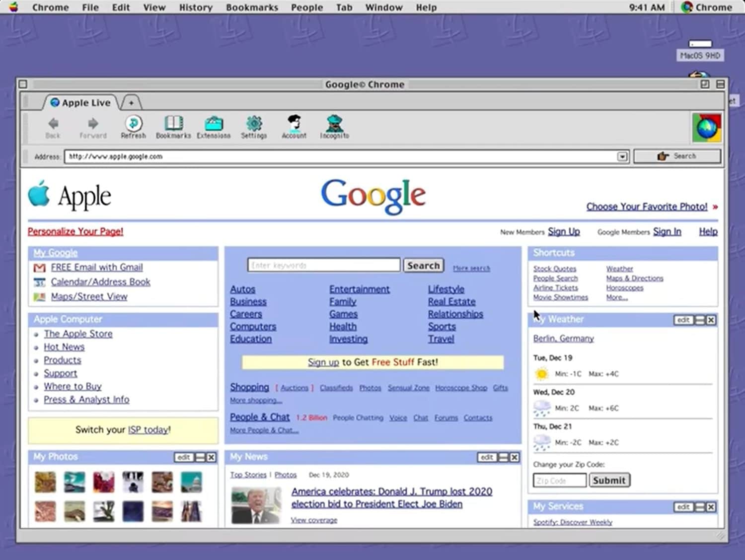Open the History menu
Viewport: 745px width, 560px height.
coord(195,7)
